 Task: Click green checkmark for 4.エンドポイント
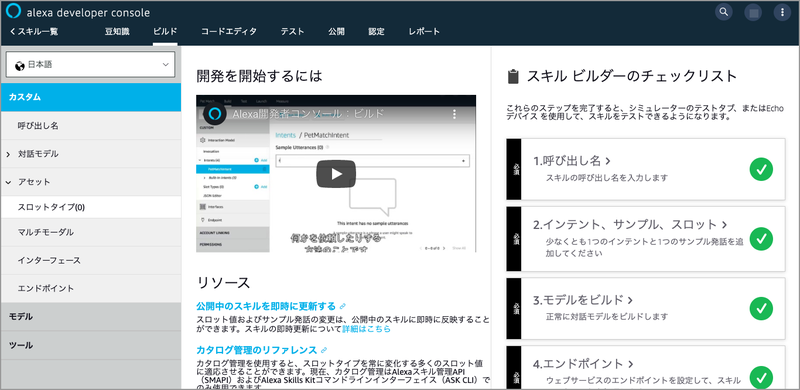761,377
